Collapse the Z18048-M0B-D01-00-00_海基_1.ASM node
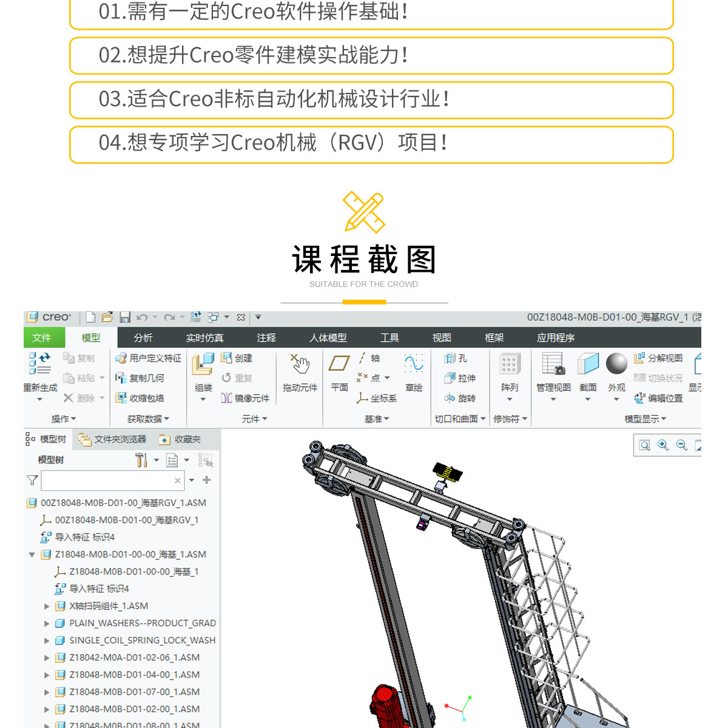 32,554
